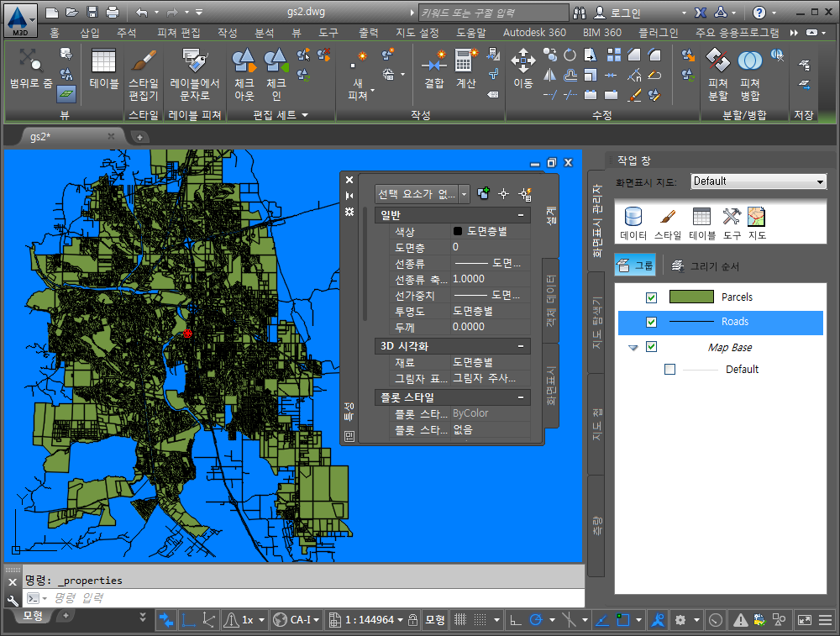Screen dimensions: 840x636
Task: Click the Data icon in task pane
Action: (x=633, y=223)
